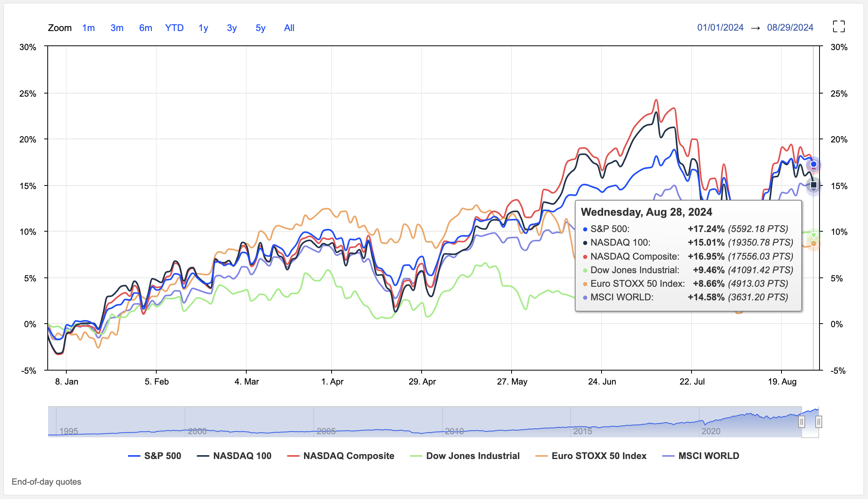
Task: Toggle NASDAQ 100 series in legend
Action: click(234, 456)
